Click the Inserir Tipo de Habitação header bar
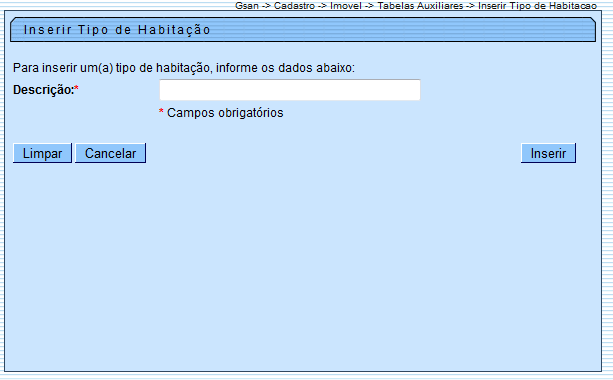The height and width of the screenshot is (380, 613). (303, 30)
